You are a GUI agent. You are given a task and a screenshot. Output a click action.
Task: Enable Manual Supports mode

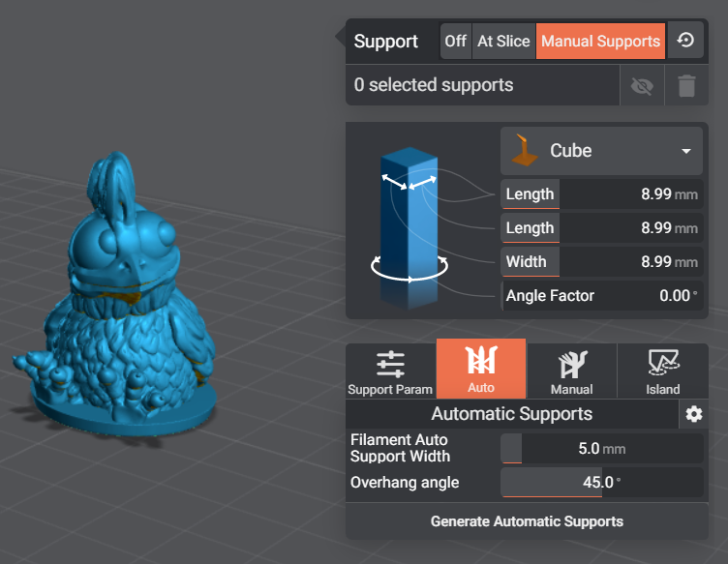tap(600, 41)
